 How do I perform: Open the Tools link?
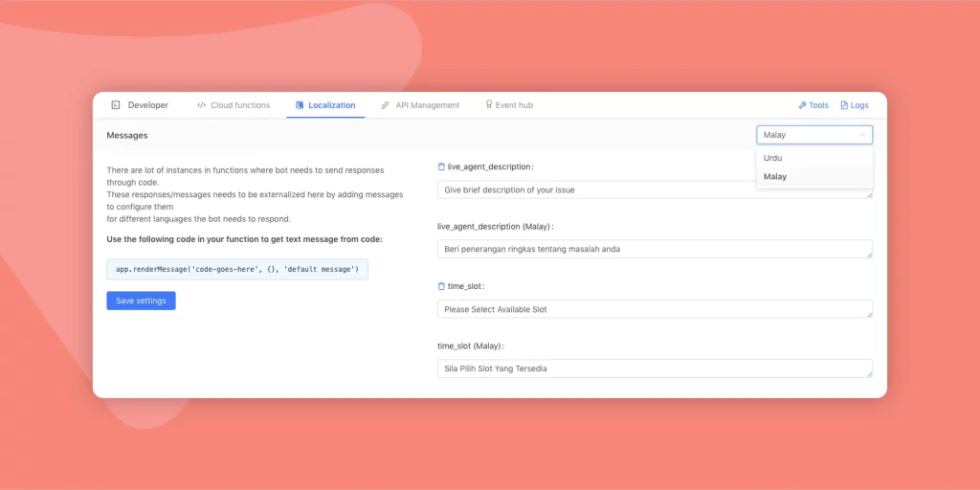click(x=813, y=105)
